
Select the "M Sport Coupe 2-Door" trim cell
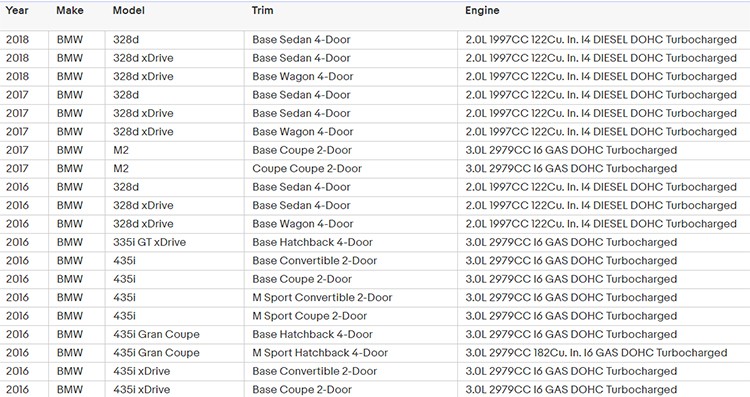(309, 316)
